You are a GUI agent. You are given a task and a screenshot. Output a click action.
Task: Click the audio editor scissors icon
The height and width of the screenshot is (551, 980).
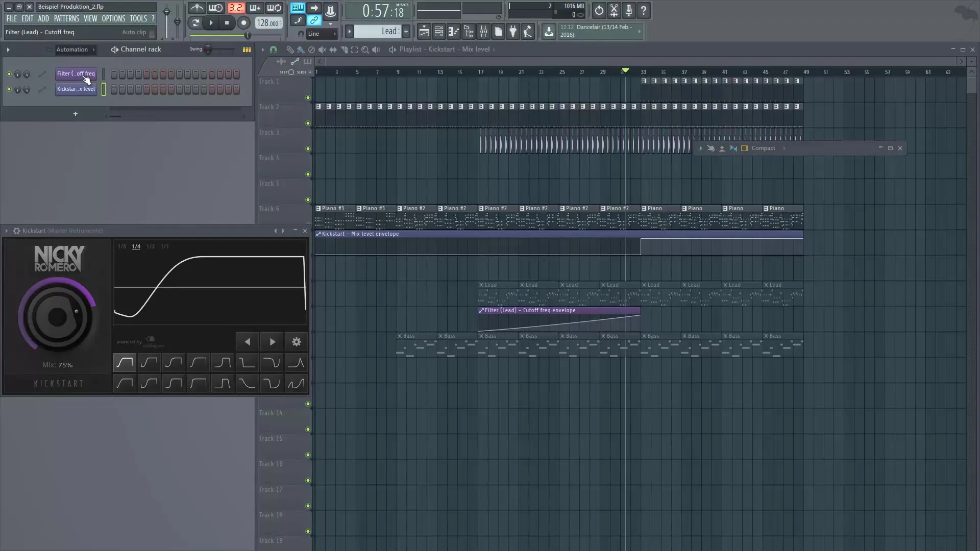point(614,10)
